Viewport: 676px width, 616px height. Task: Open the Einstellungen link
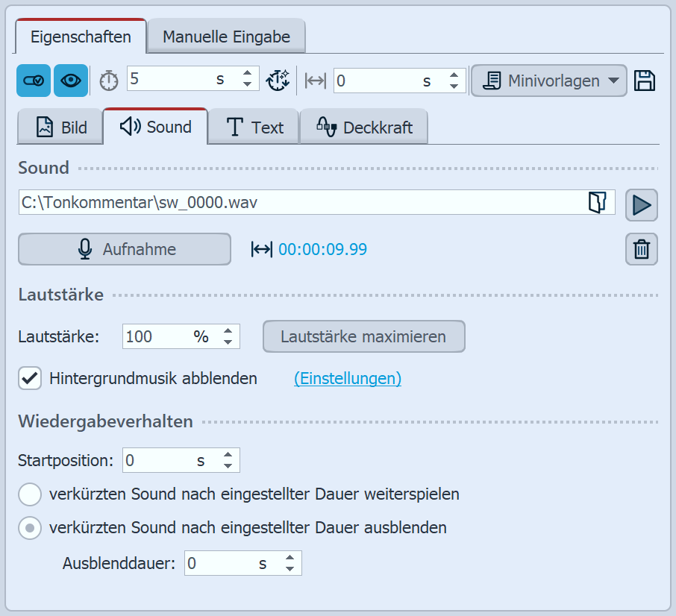tap(347, 378)
